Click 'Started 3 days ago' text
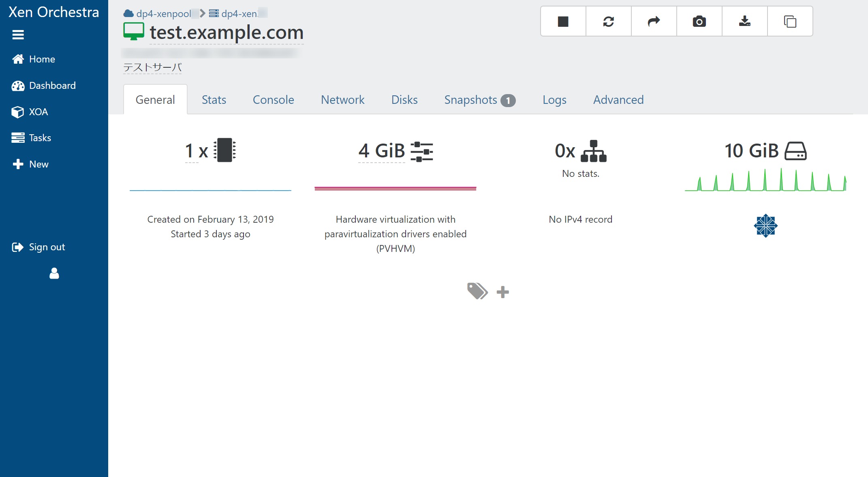The image size is (868, 477). (x=210, y=234)
